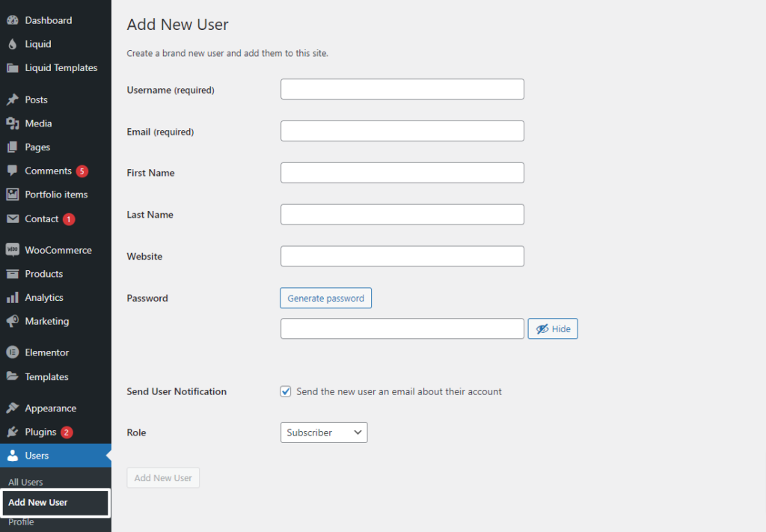
Task: Uncheck Send User Notification checkbox
Action: tap(286, 391)
